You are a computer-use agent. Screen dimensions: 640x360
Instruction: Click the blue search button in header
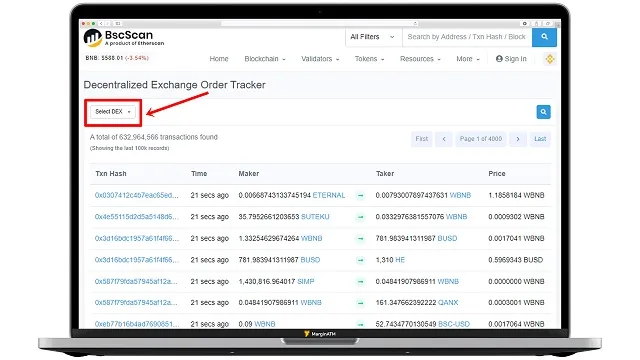point(544,37)
